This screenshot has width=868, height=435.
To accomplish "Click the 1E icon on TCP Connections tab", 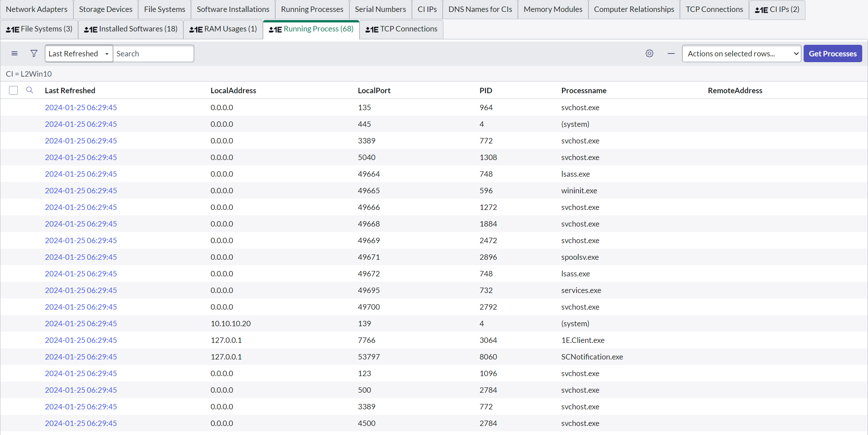I will tap(372, 29).
